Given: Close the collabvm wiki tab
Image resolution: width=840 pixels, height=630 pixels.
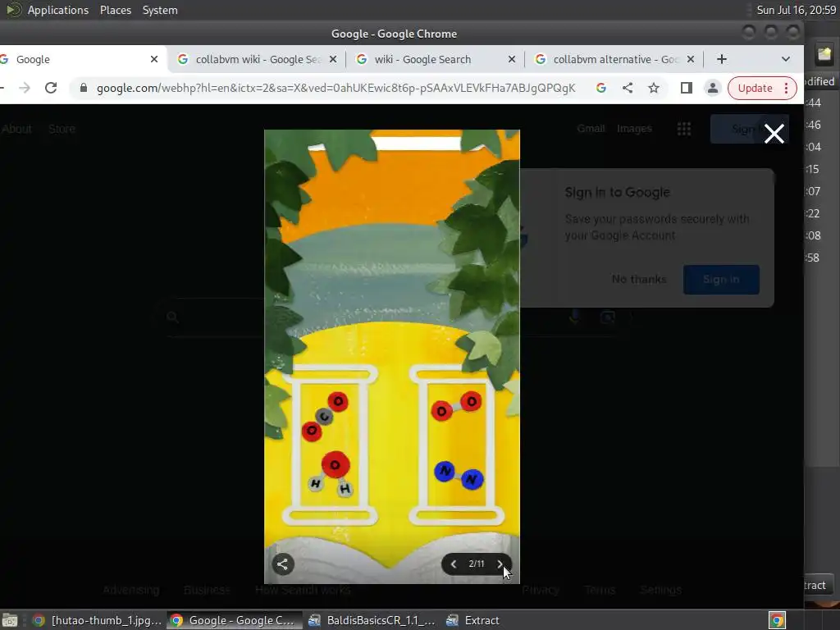Looking at the screenshot, I should [x=333, y=59].
